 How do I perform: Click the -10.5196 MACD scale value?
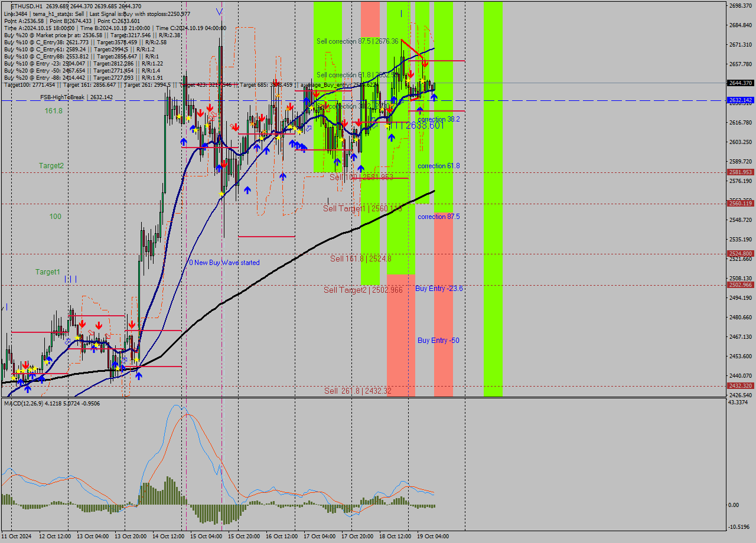click(x=739, y=527)
